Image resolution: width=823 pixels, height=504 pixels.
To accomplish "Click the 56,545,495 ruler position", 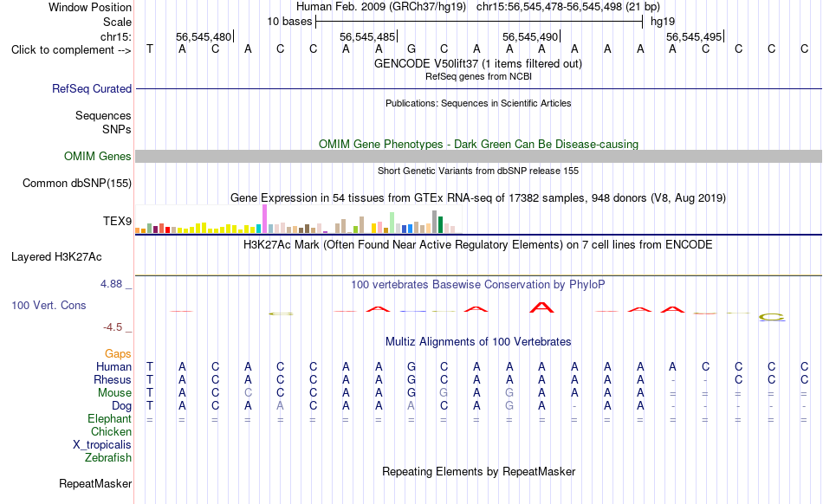I will click(694, 36).
